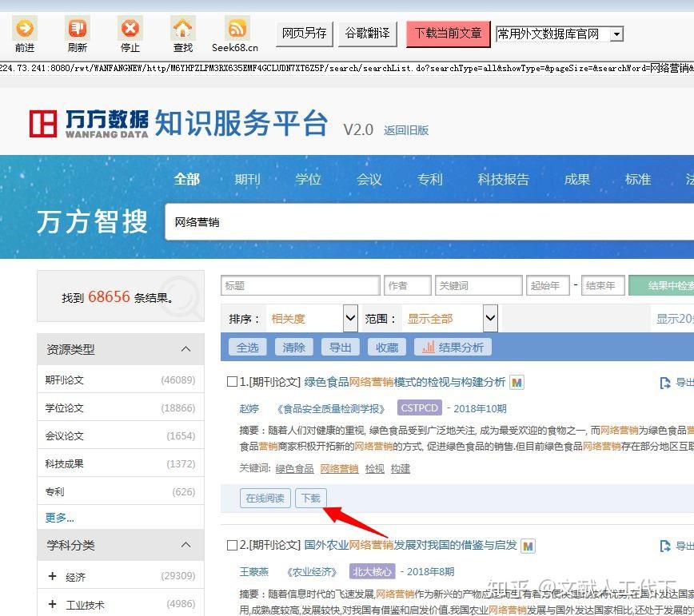Click the 关键词 filter field
The width and height of the screenshot is (694, 616).
pos(479,286)
